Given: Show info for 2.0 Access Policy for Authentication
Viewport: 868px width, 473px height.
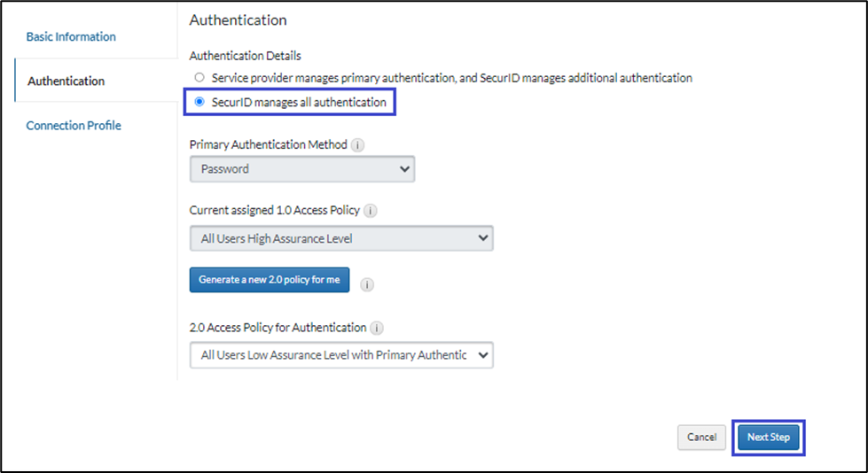Looking at the screenshot, I should coord(378,328).
